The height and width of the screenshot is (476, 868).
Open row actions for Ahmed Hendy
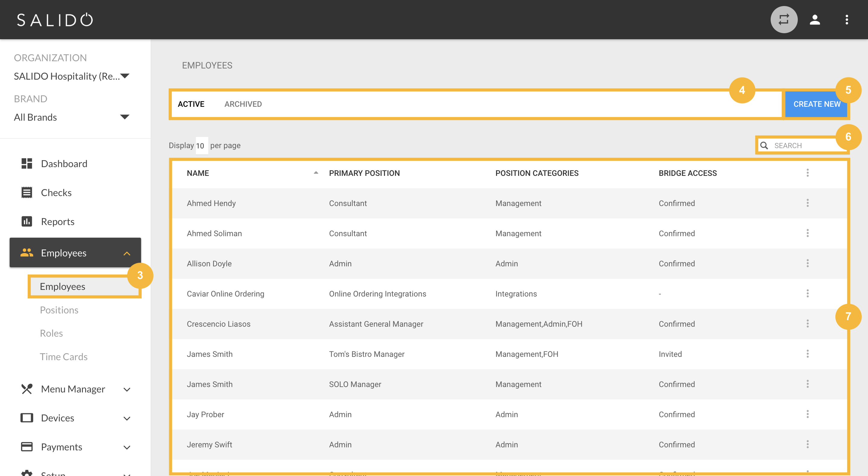(807, 203)
